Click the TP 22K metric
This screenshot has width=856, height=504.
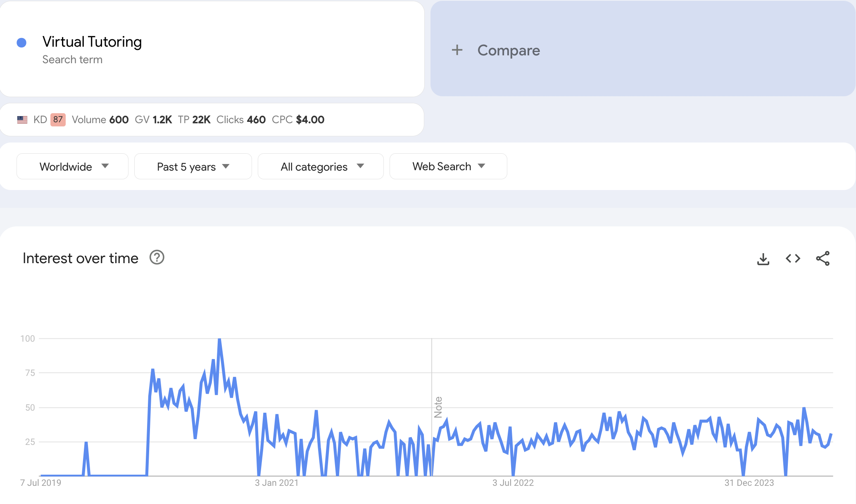point(194,120)
